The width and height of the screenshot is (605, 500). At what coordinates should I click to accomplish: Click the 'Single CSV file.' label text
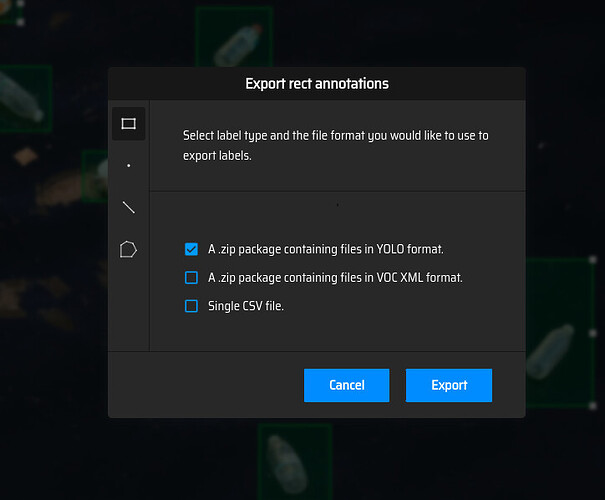pyautogui.click(x=246, y=306)
